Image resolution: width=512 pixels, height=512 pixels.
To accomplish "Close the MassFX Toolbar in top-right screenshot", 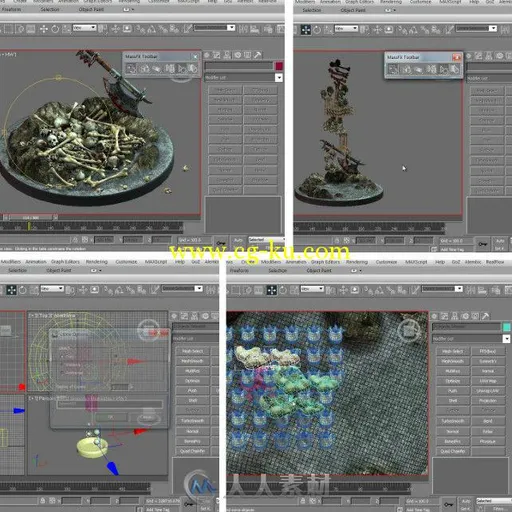I will pos(456,57).
